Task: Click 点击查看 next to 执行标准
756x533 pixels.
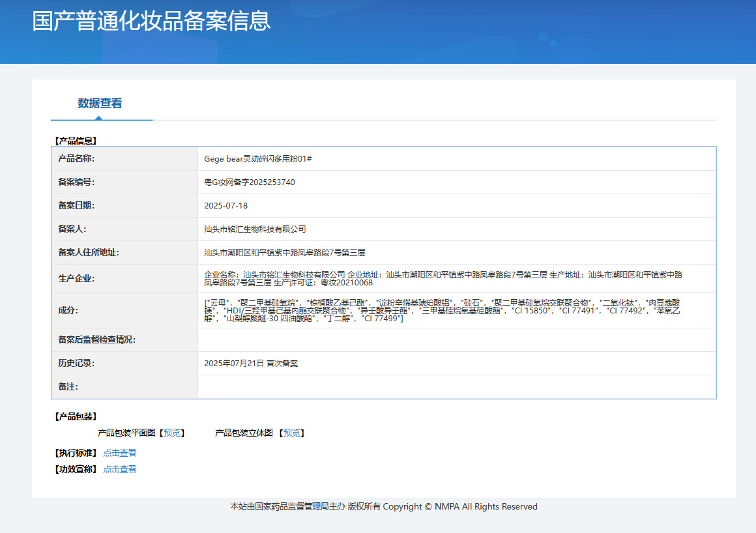Action: click(x=119, y=453)
